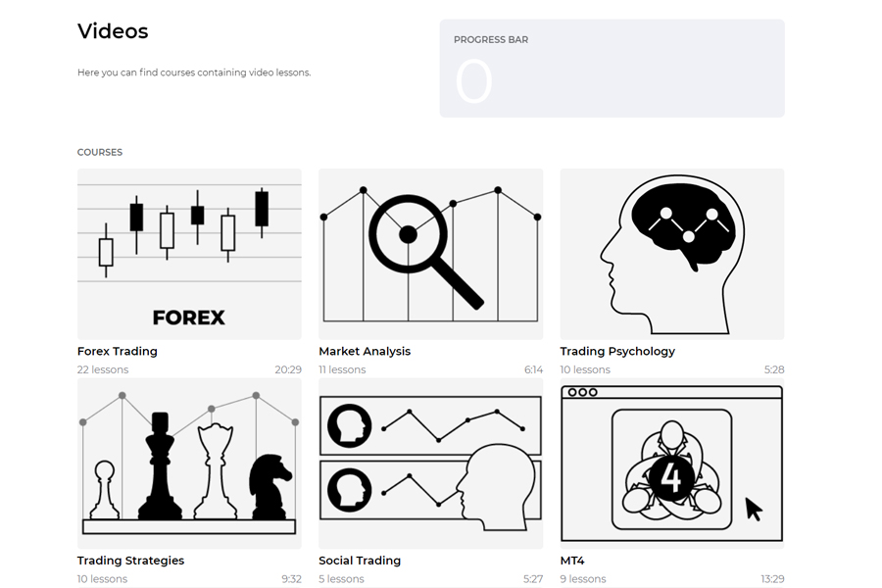The image size is (882, 588).
Task: Open the Trading Strategies chess pieces thumbnail
Action: 189,464
